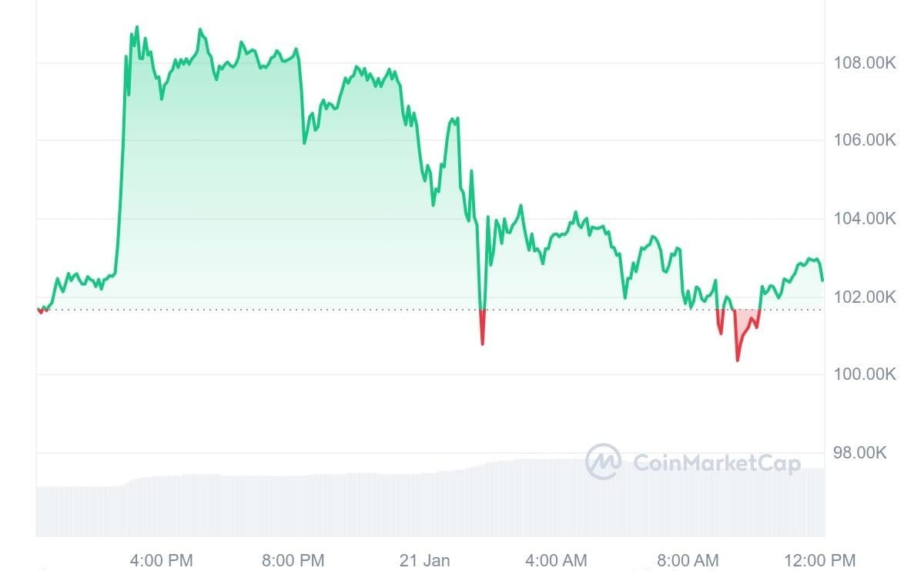Click the 4:00 PM time axis label
The height and width of the screenshot is (571, 924).
[162, 560]
